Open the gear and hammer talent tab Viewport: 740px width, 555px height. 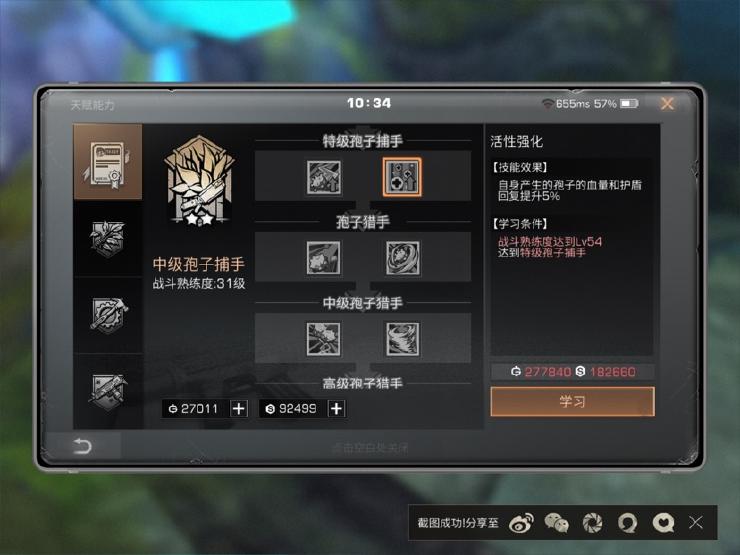coord(108,315)
